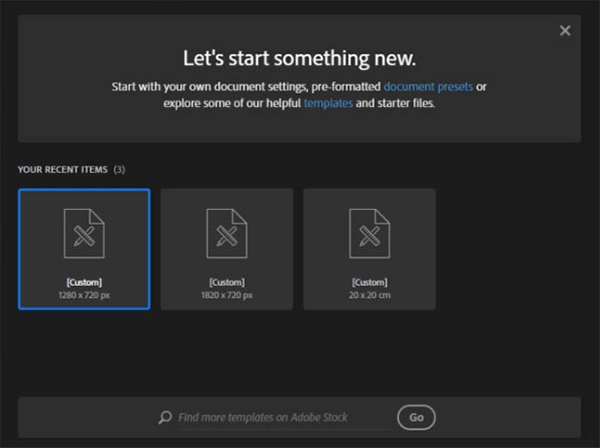Viewport: 600px width, 448px height.
Task: Close the start dialog with the X
Action: pyautogui.click(x=565, y=31)
